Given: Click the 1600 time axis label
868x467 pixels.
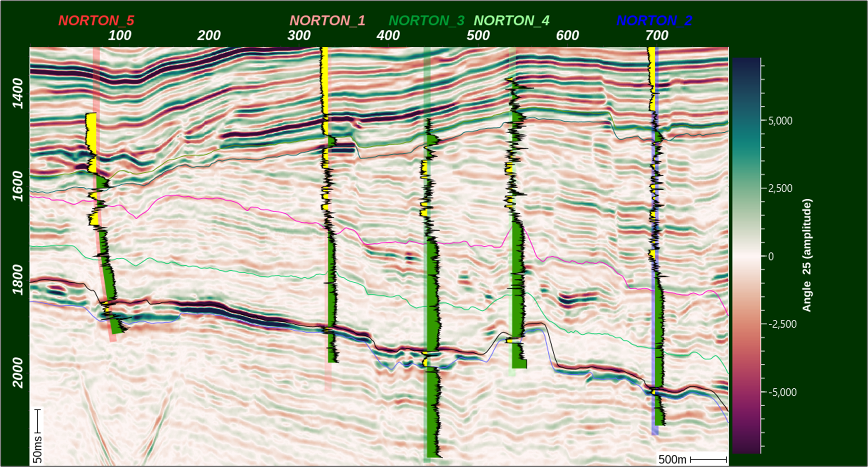Looking at the screenshot, I should click(18, 186).
